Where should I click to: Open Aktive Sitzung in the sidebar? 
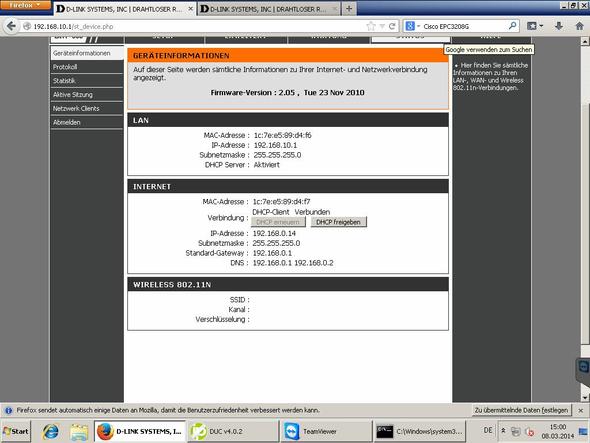(87, 94)
